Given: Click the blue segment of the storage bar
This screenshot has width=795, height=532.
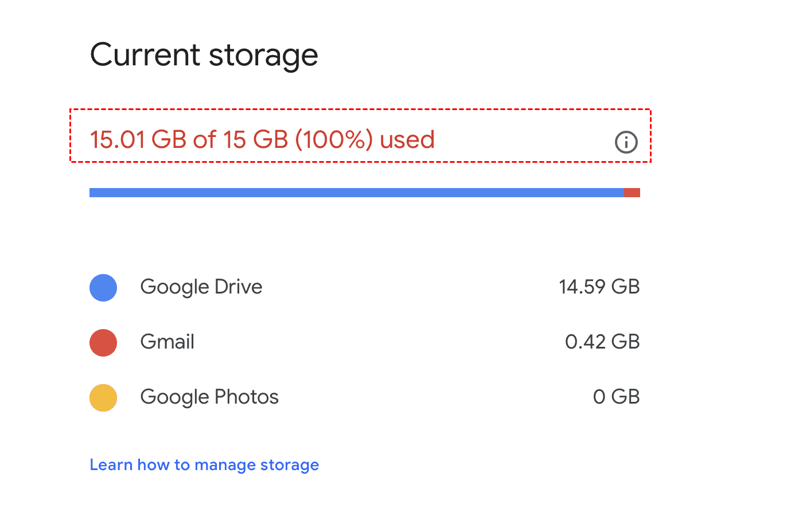Looking at the screenshot, I should (x=356, y=193).
